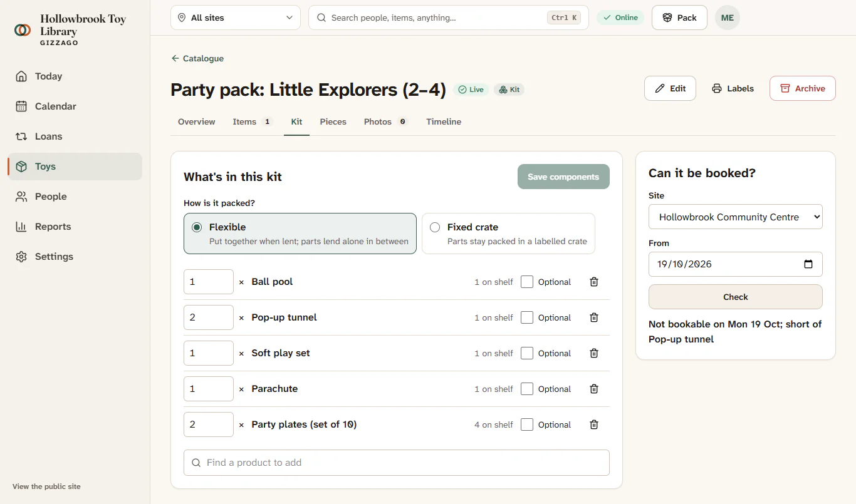Open Today in the sidebar
Image resolution: width=856 pixels, height=504 pixels.
pos(75,76)
